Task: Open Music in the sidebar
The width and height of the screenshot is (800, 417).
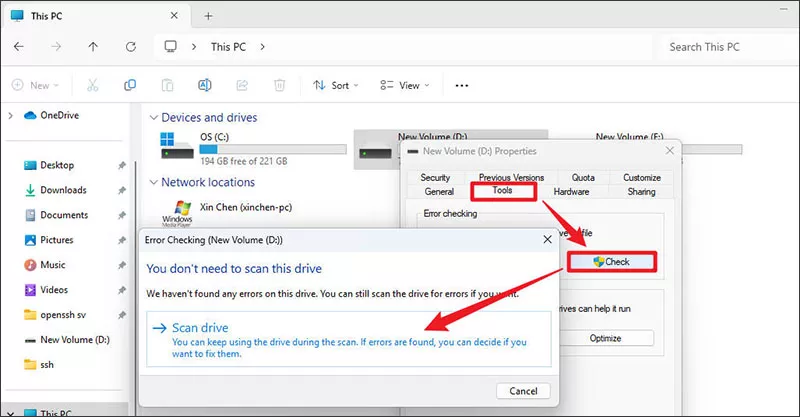Action: pyautogui.click(x=45, y=265)
